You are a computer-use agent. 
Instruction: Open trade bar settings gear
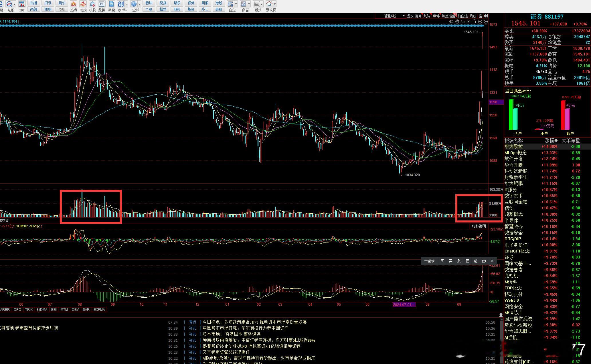pyautogui.click(x=476, y=261)
